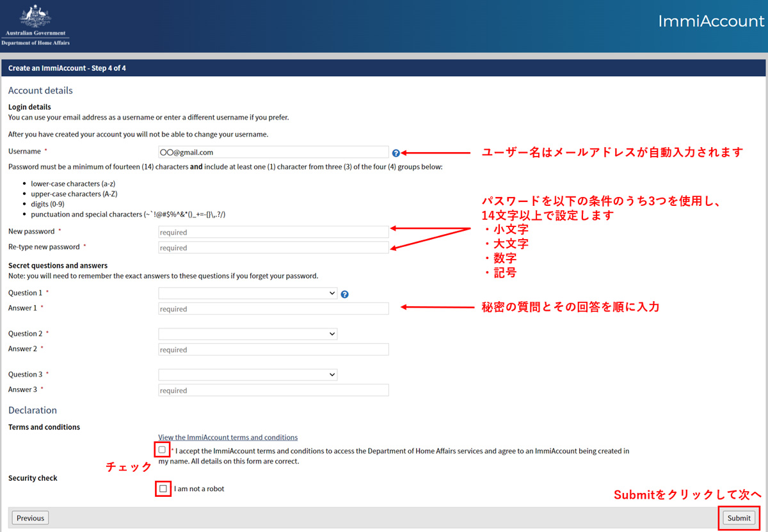Click the Australian Government crest logo
768x532 pixels.
[35, 26]
